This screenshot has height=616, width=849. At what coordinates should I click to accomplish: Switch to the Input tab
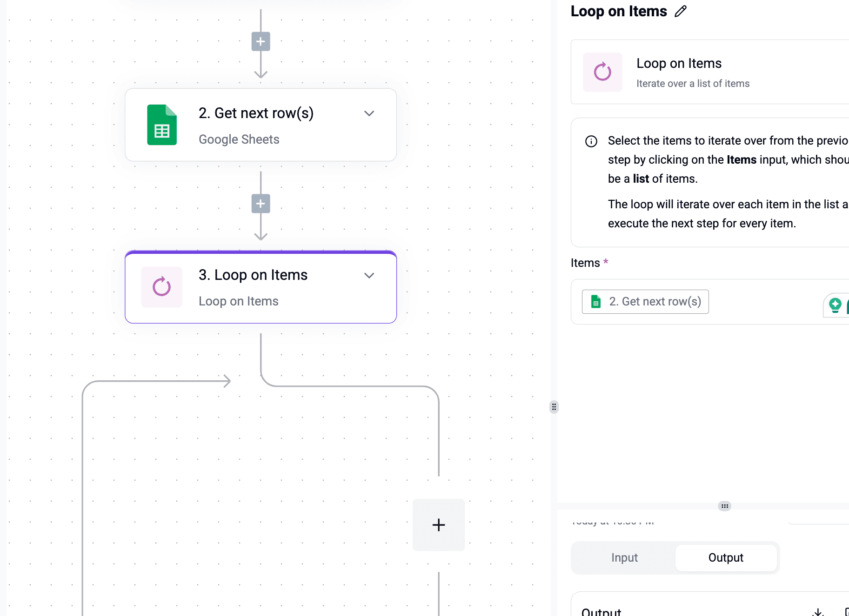[624, 557]
